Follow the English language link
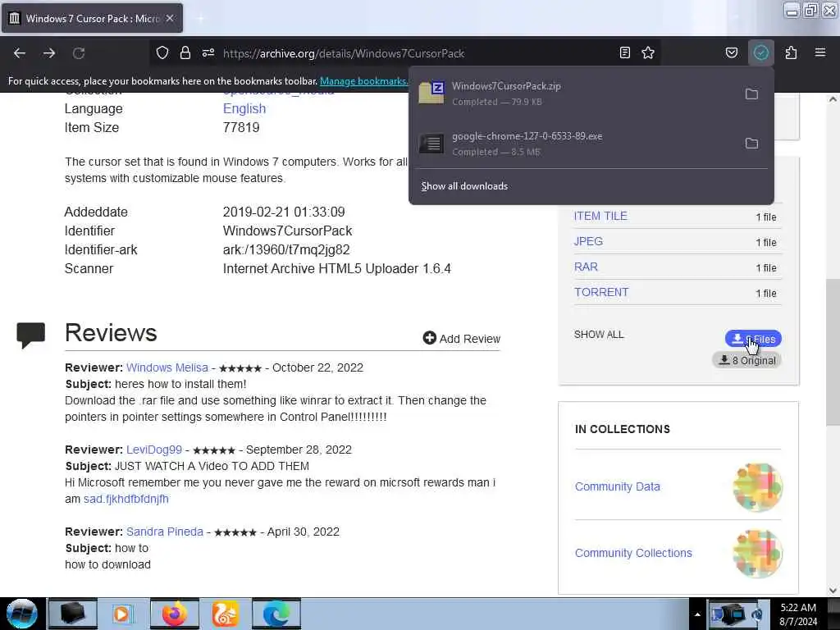840x630 pixels. click(244, 108)
